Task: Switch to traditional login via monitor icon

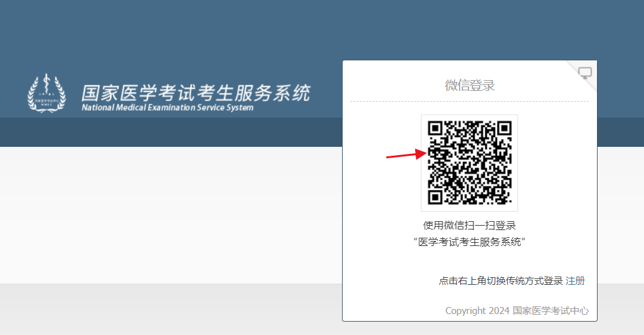Action: [585, 73]
